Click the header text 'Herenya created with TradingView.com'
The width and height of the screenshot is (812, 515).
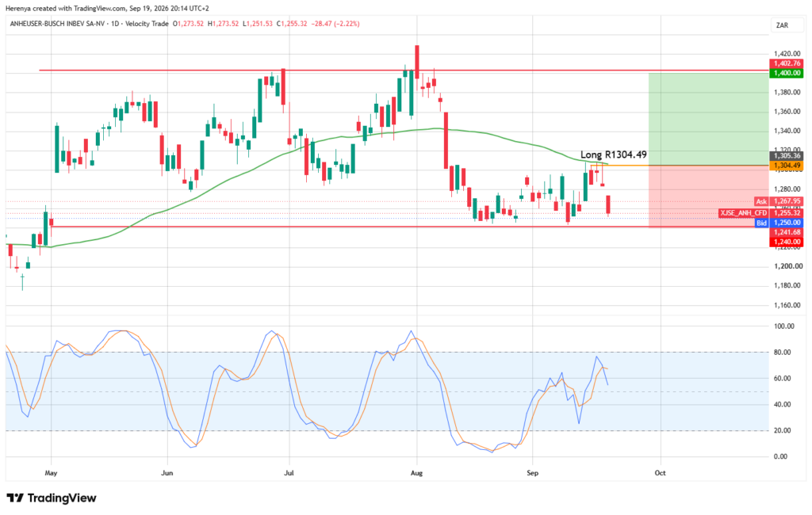(66, 8)
